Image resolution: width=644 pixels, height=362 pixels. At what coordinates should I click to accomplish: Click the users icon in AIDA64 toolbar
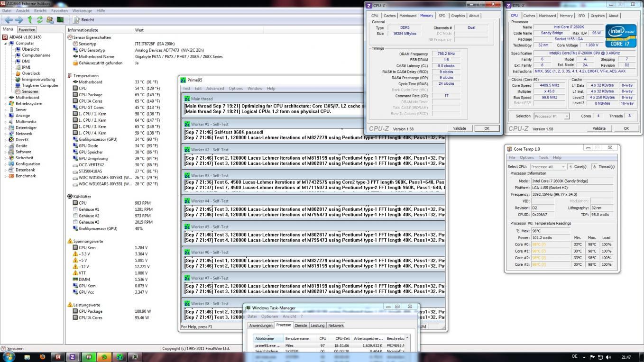(x=50, y=20)
